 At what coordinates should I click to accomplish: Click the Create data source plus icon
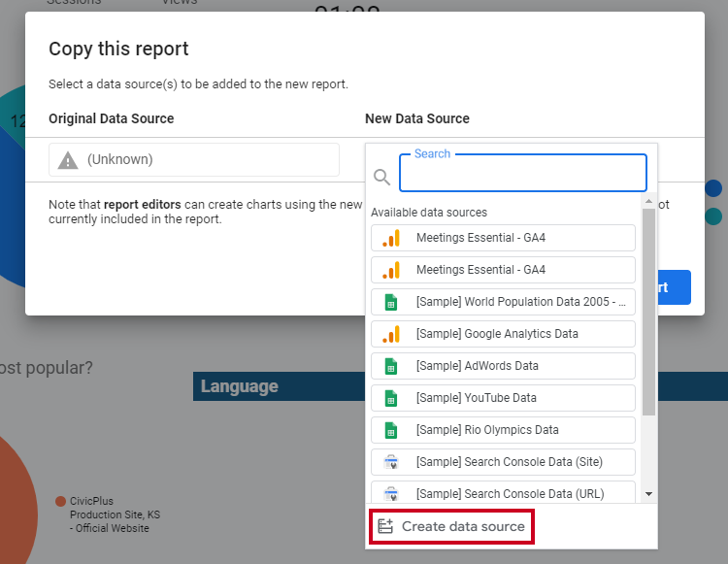(385, 526)
